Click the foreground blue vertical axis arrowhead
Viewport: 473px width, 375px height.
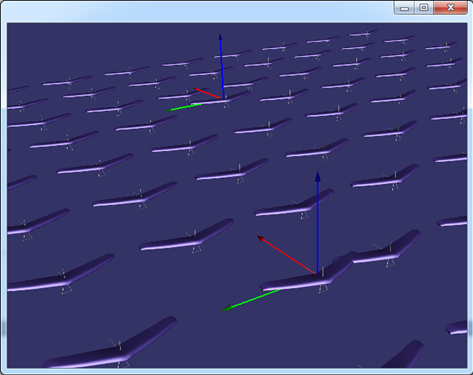click(x=318, y=177)
